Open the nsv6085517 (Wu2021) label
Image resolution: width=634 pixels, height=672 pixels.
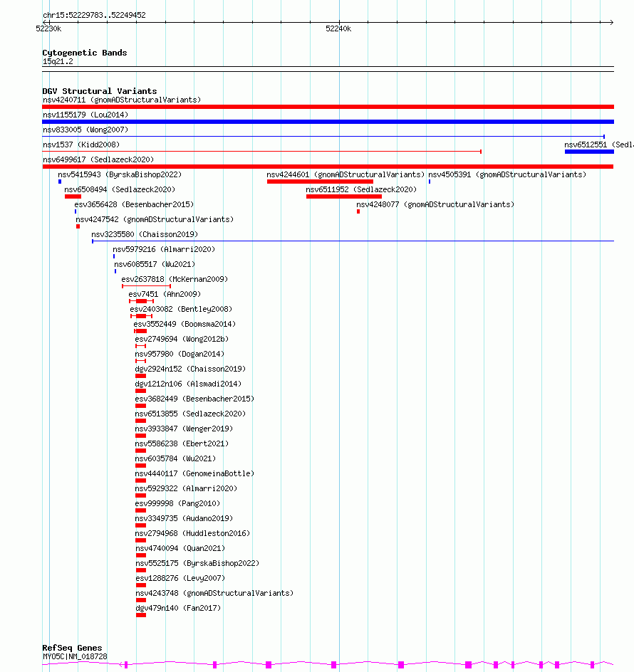click(155, 265)
